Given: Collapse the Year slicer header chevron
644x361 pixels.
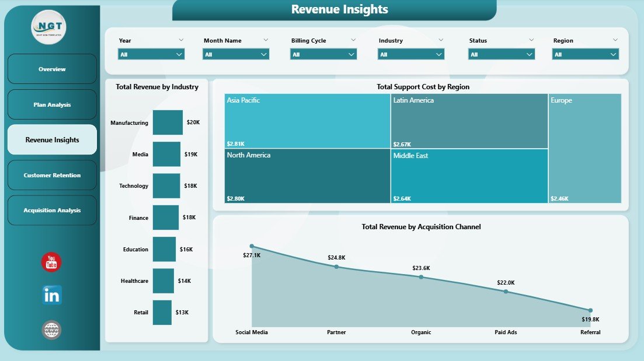Looking at the screenshot, I should point(181,40).
